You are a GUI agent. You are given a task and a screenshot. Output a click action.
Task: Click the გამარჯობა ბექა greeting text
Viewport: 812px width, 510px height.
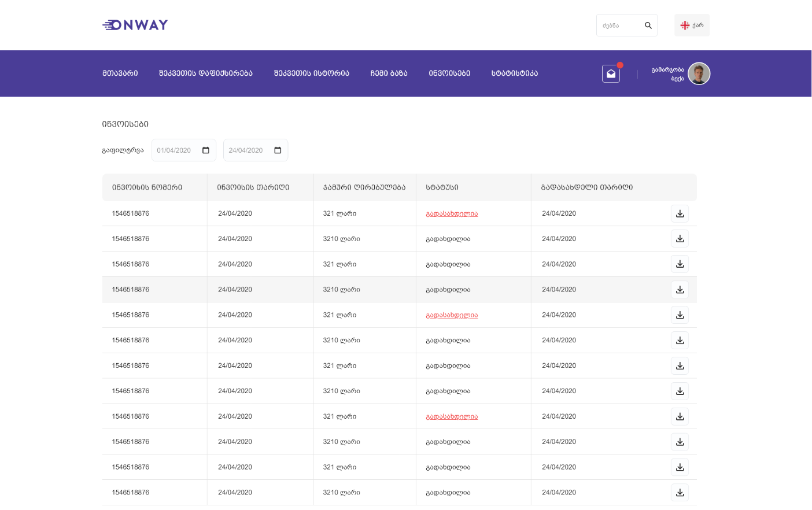(x=667, y=74)
